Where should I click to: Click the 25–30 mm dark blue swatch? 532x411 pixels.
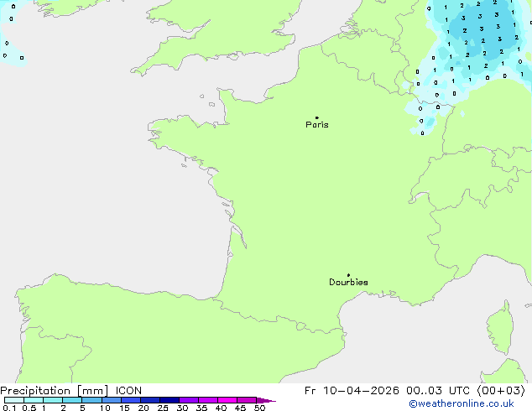pos(170,400)
